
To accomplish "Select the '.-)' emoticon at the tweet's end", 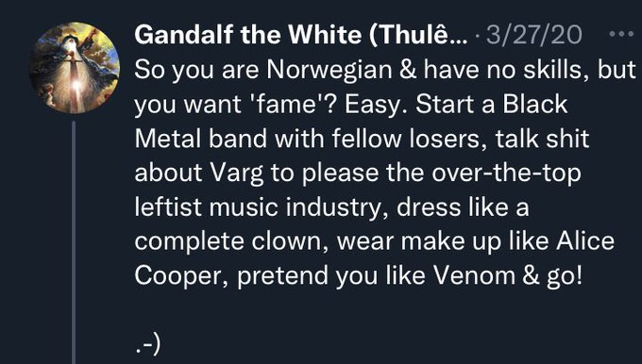I will tap(147, 345).
